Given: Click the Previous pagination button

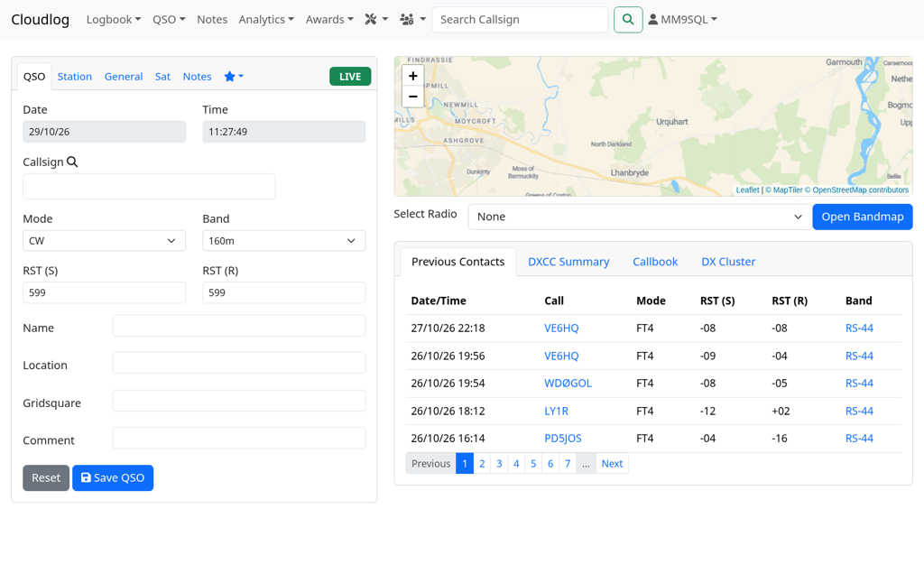Looking at the screenshot, I should point(430,463).
